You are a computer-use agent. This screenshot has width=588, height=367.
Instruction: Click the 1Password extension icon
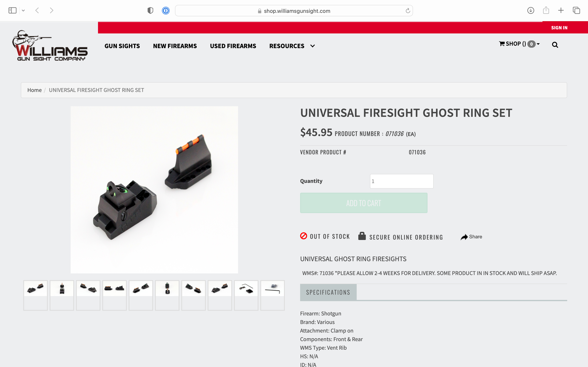coord(166,11)
